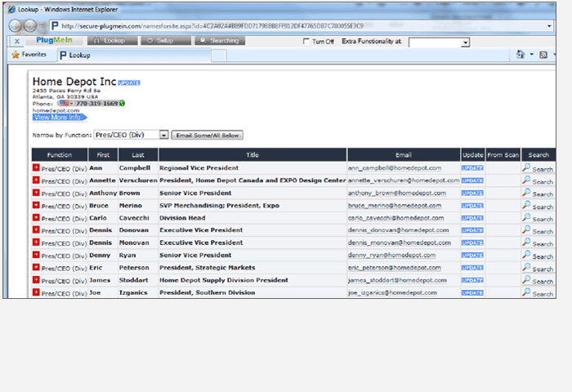This screenshot has width=572, height=392.
Task: Expand the address bar URL dropdown arrow
Action: 549,26
